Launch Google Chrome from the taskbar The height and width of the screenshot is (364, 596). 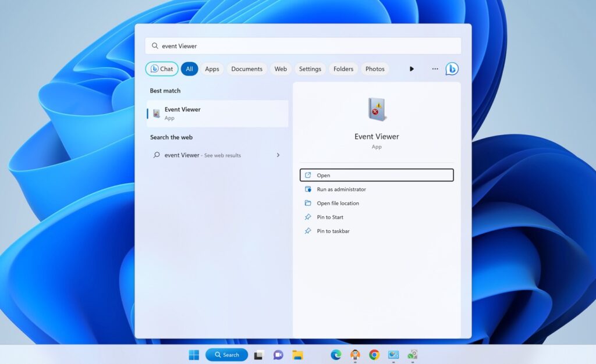tap(374, 354)
